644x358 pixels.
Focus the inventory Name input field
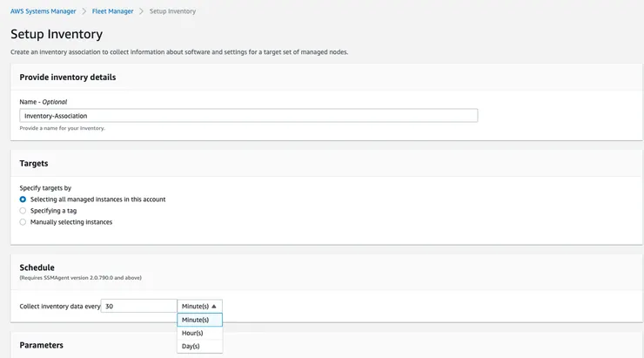point(248,115)
